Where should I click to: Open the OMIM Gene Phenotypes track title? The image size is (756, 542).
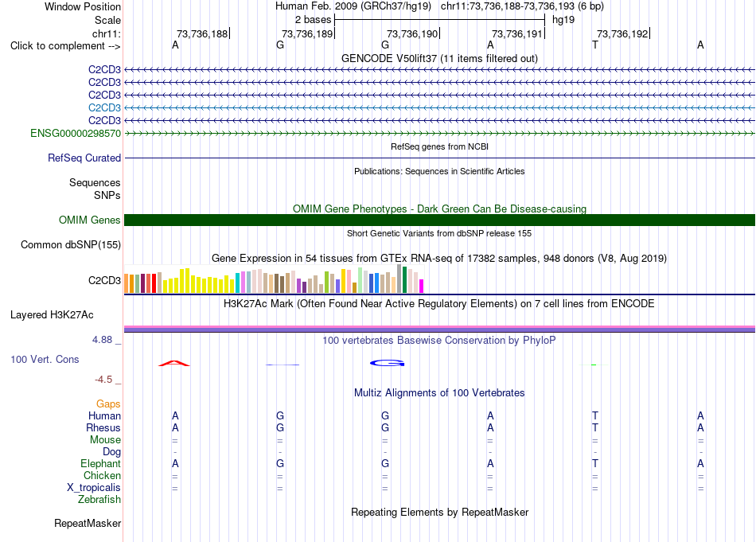click(439, 209)
